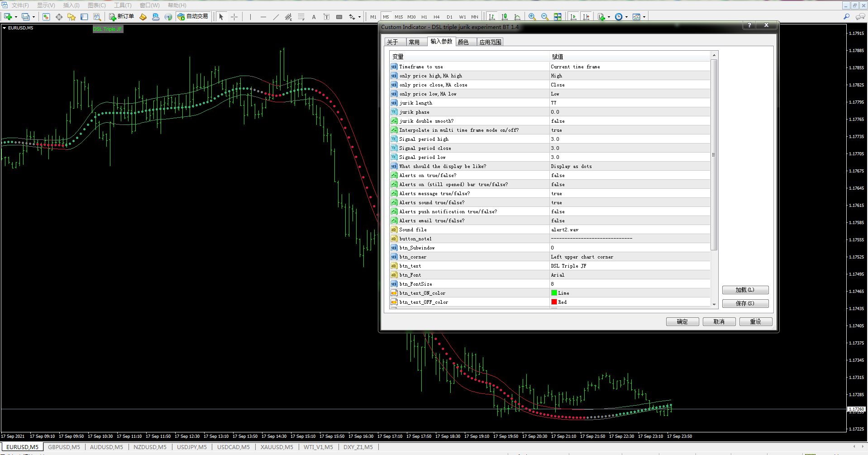The height and width of the screenshot is (455, 868).
Task: Toggle the DSL Triple JF chart button
Action: coord(108,29)
